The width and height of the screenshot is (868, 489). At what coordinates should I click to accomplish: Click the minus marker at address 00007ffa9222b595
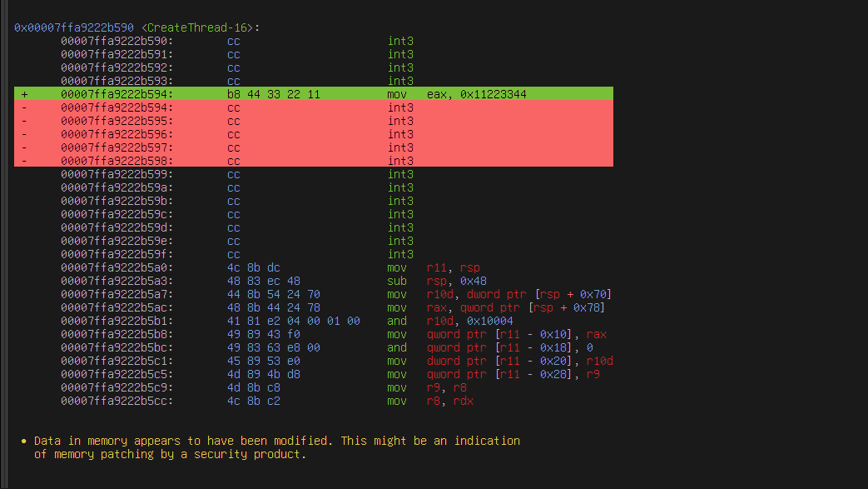(x=24, y=121)
